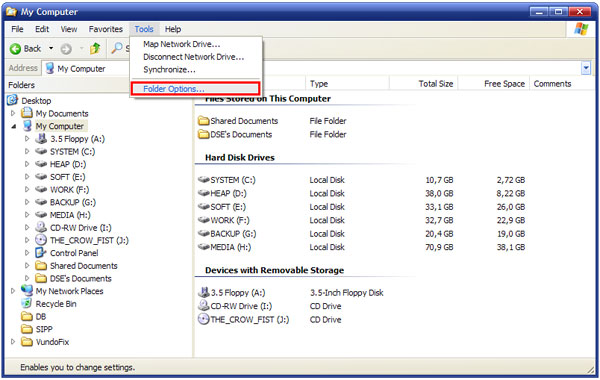Click the Desktop icon in Folders tree
Viewport: 600px width, 380px height.
coord(12,100)
